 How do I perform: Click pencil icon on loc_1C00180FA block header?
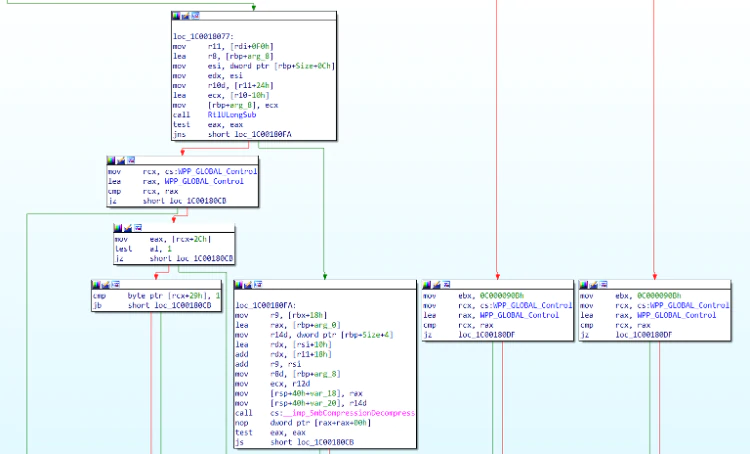(248, 285)
